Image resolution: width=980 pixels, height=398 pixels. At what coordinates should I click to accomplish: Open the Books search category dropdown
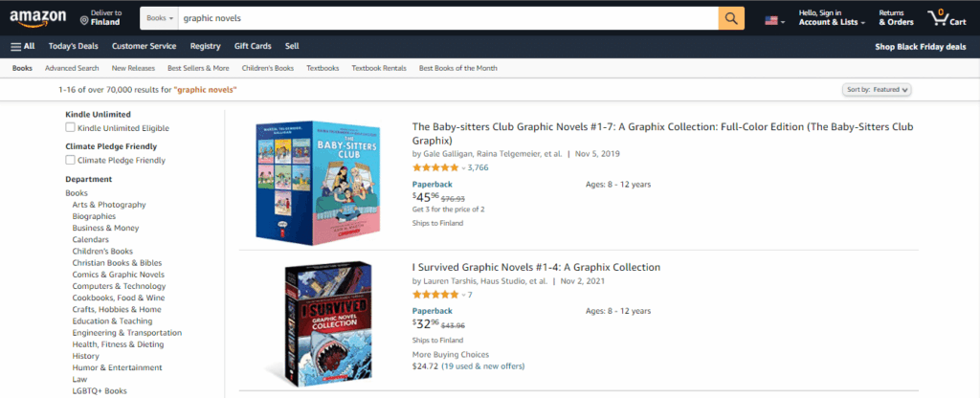coord(159,18)
